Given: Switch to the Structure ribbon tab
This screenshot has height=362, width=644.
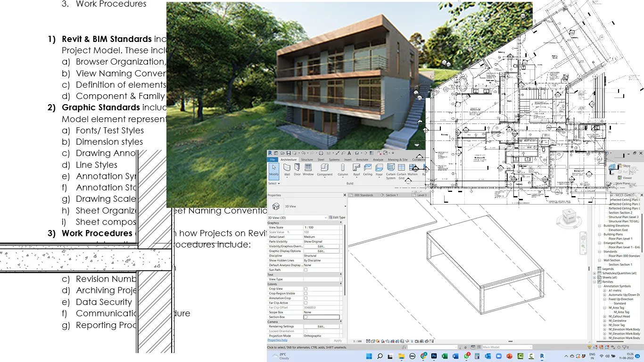Looking at the screenshot, I should tap(307, 160).
